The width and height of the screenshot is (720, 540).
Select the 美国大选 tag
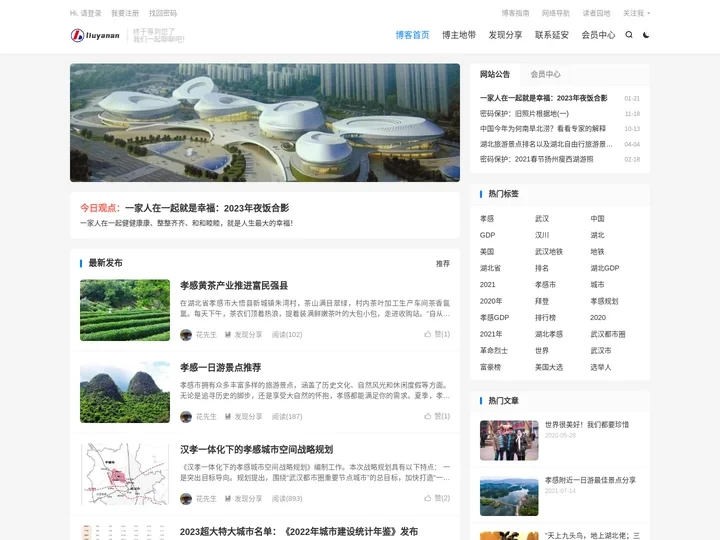[549, 367]
